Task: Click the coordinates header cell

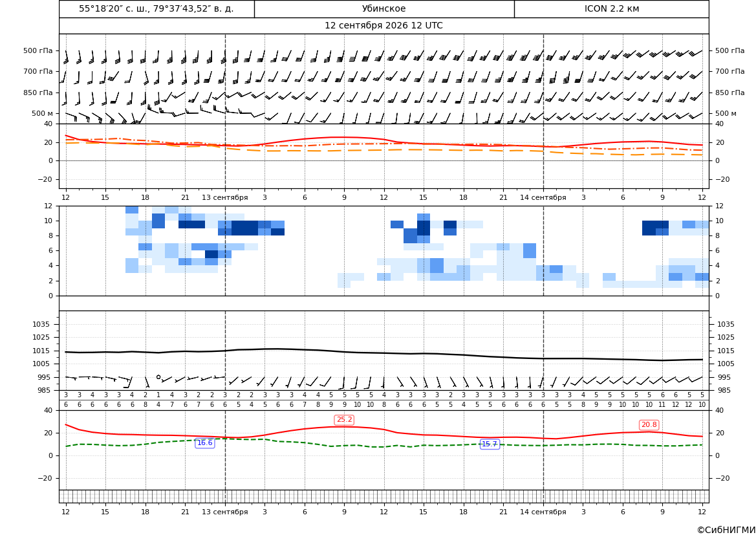Action: click(157, 8)
